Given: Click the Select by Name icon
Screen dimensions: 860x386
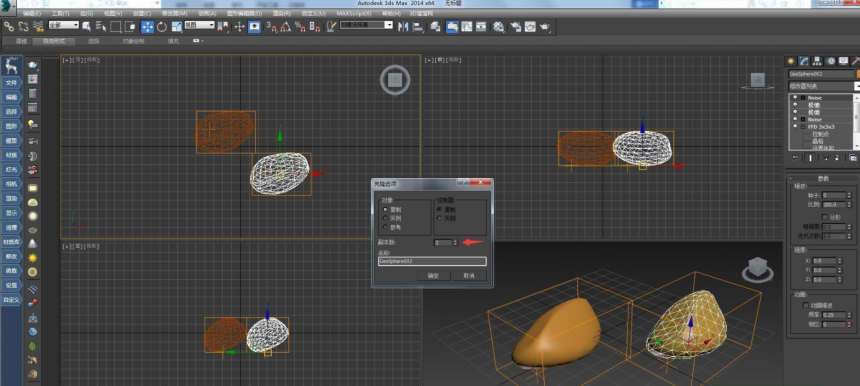Looking at the screenshot, I should (101, 26).
